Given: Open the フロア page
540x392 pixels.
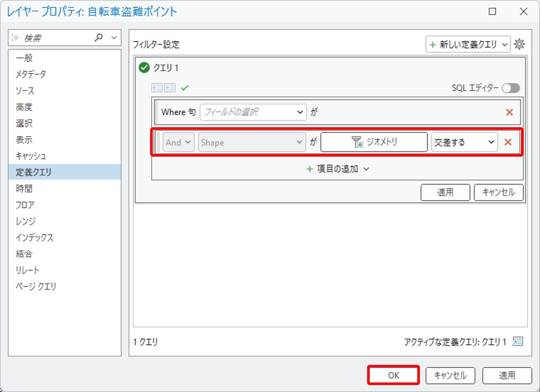Looking at the screenshot, I should coord(65,205).
